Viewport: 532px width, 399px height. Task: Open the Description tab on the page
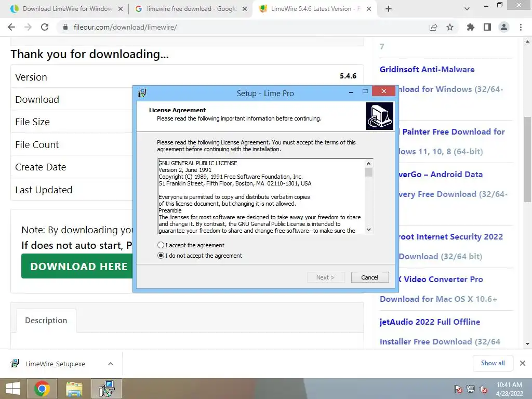point(46,320)
